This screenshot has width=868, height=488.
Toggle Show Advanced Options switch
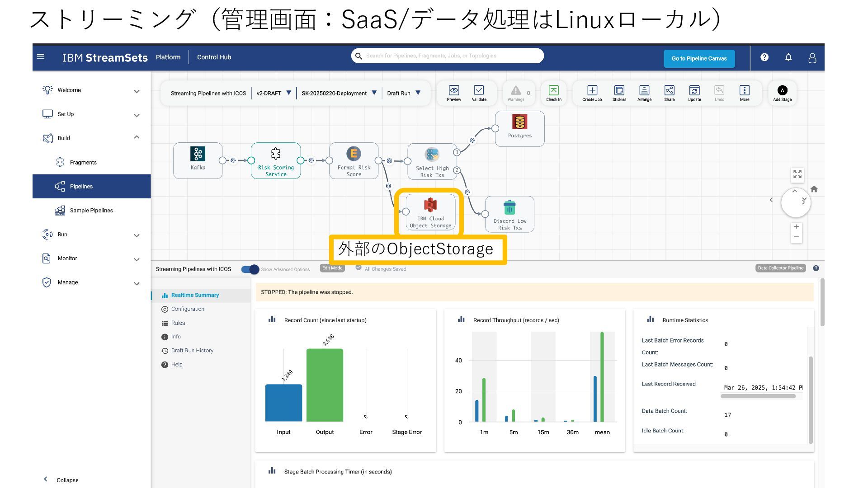coord(250,269)
